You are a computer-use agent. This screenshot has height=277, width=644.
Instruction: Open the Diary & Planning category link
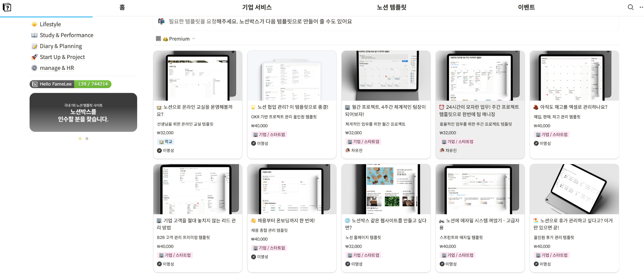coord(61,46)
